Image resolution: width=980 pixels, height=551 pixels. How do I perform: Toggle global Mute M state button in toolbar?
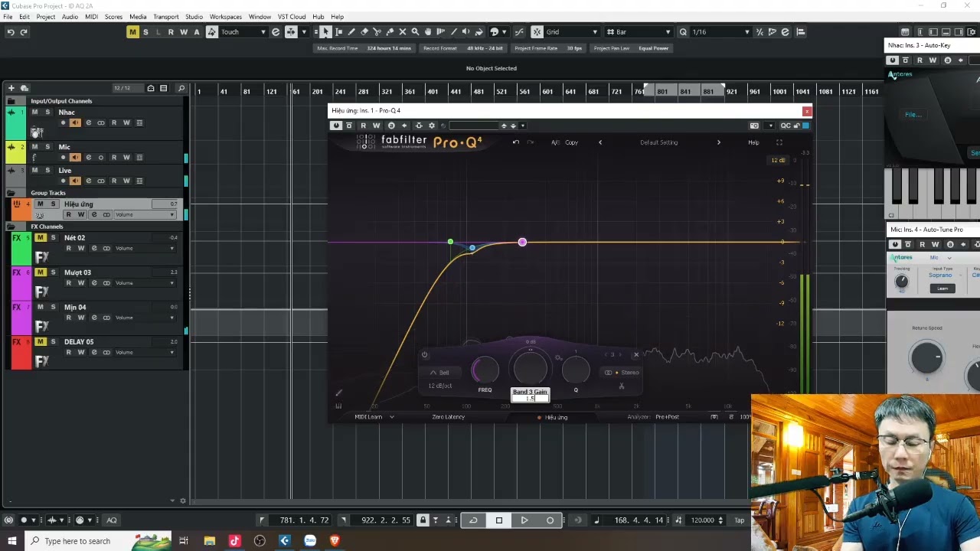point(132,32)
